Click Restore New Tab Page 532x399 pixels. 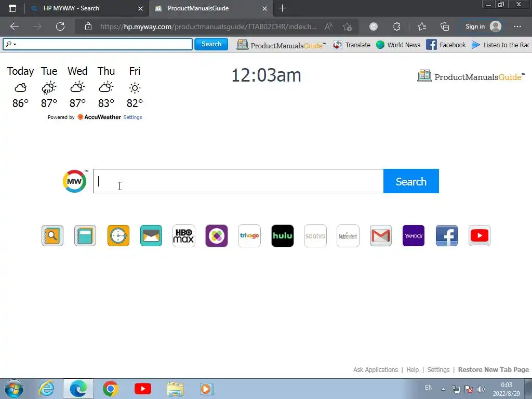pyautogui.click(x=494, y=369)
